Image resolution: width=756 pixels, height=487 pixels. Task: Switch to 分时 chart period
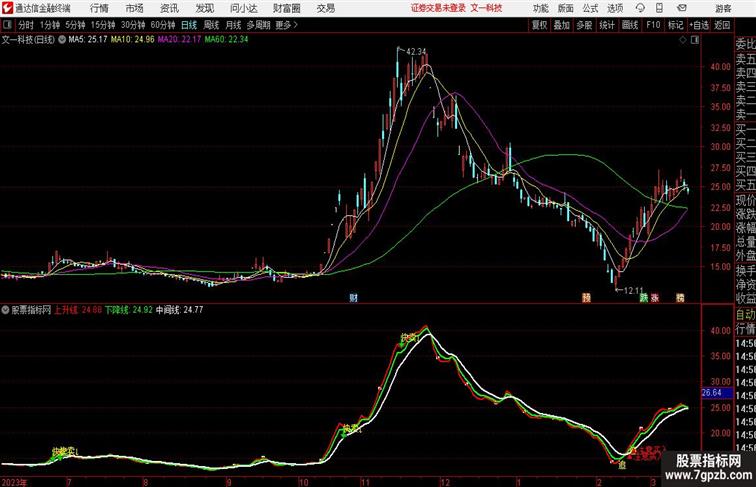(26, 25)
